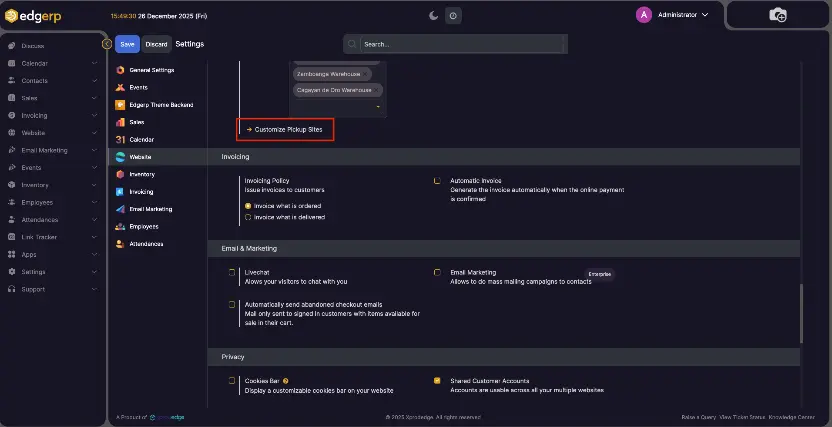Click the Cookies Bar help question icon
Image resolution: width=832 pixels, height=427 pixels.
pos(286,381)
